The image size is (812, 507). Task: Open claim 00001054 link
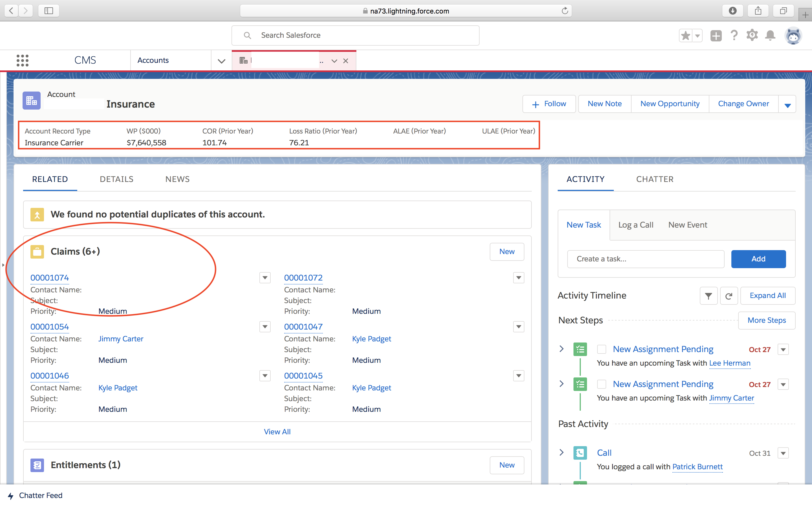click(50, 327)
